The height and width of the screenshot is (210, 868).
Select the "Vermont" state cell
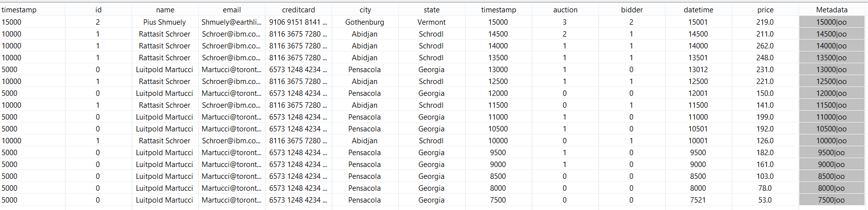[431, 22]
